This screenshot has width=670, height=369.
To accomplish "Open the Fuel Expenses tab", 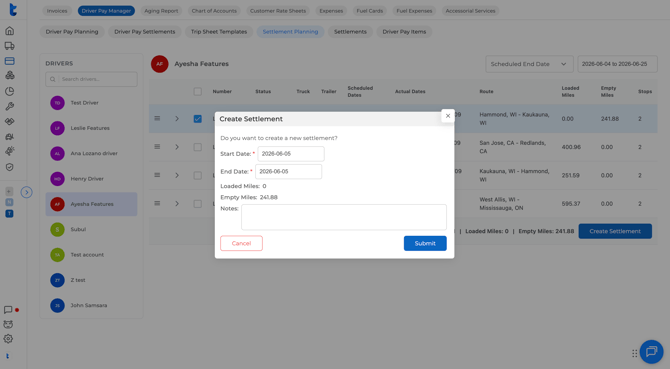I will [x=414, y=11].
